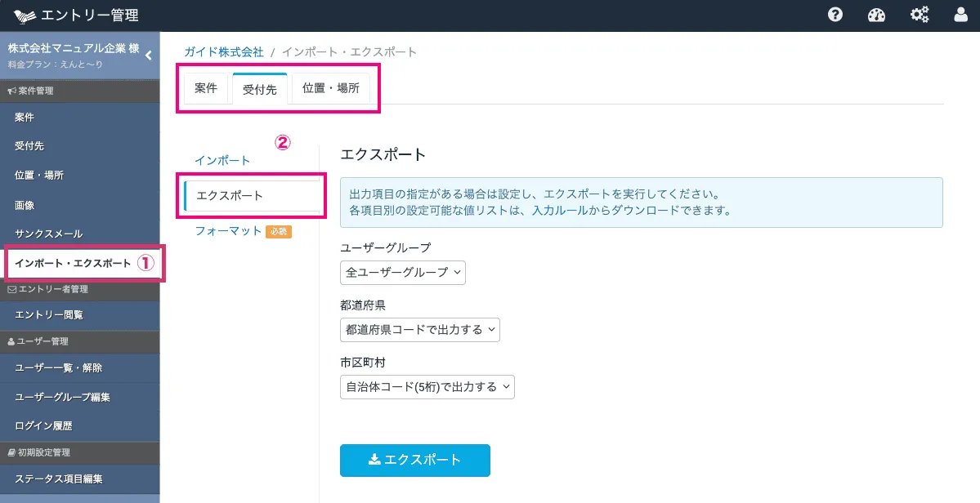Click the help question mark icon

point(835,15)
